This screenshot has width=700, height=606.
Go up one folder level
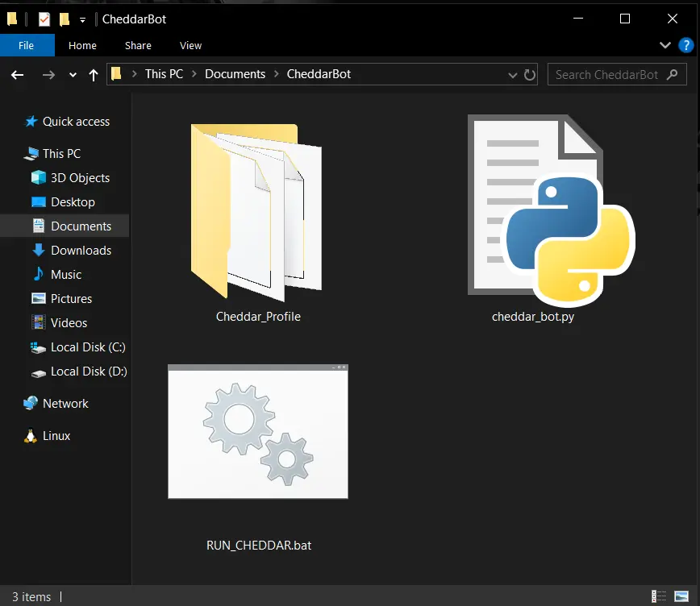[93, 74]
